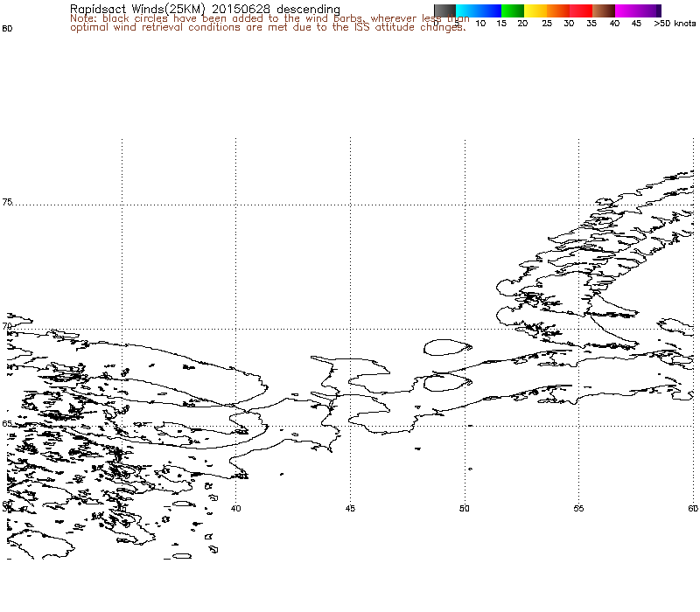This screenshot has height=612, width=700.
Task: Click the green 15-20 knots legend swatch
Action: point(513,10)
